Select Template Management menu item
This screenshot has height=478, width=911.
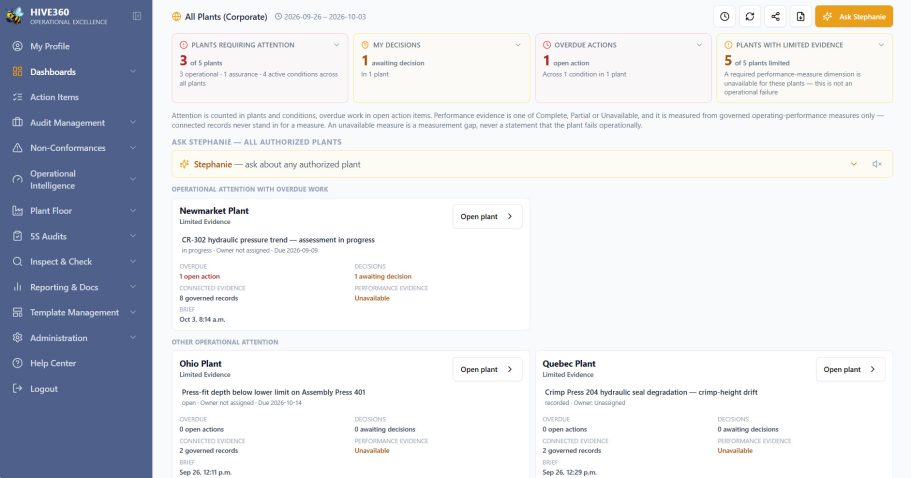pos(76,312)
